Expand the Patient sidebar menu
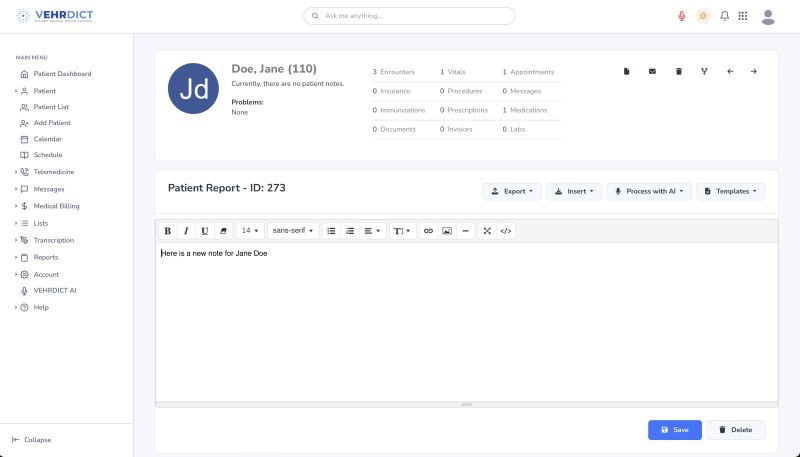This screenshot has width=800, height=457. tap(45, 91)
